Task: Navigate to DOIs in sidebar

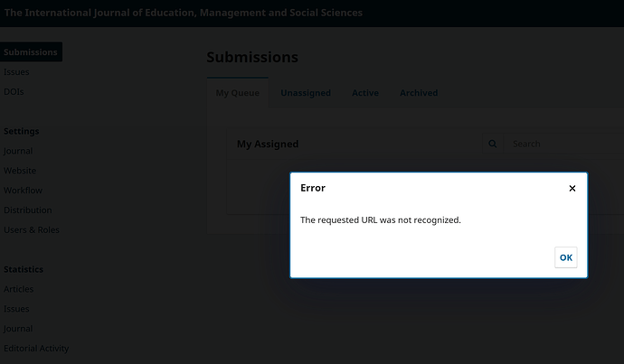Action: pyautogui.click(x=14, y=92)
